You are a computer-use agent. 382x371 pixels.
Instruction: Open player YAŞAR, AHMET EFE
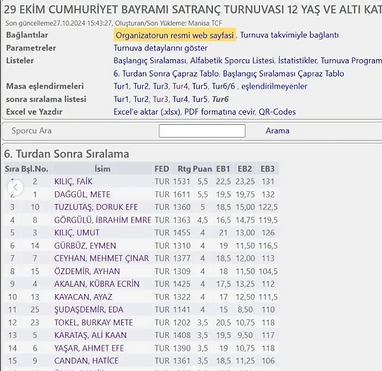point(89,348)
